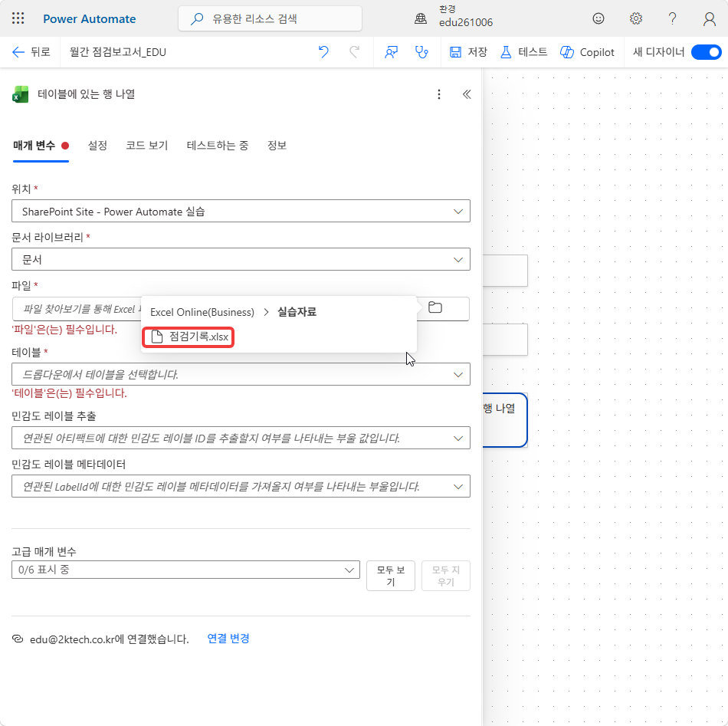Viewport: 728px width, 726px height.
Task: Open the feedback comment person icon
Action: pyautogui.click(x=391, y=52)
